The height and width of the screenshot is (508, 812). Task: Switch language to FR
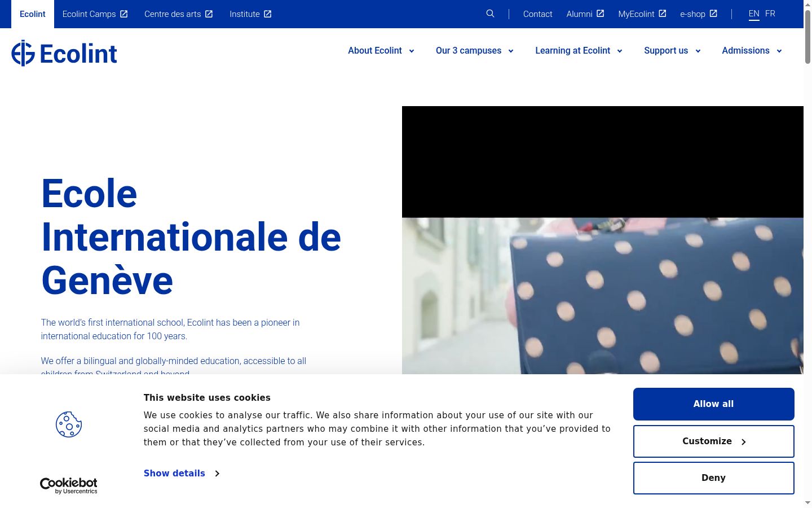point(770,14)
